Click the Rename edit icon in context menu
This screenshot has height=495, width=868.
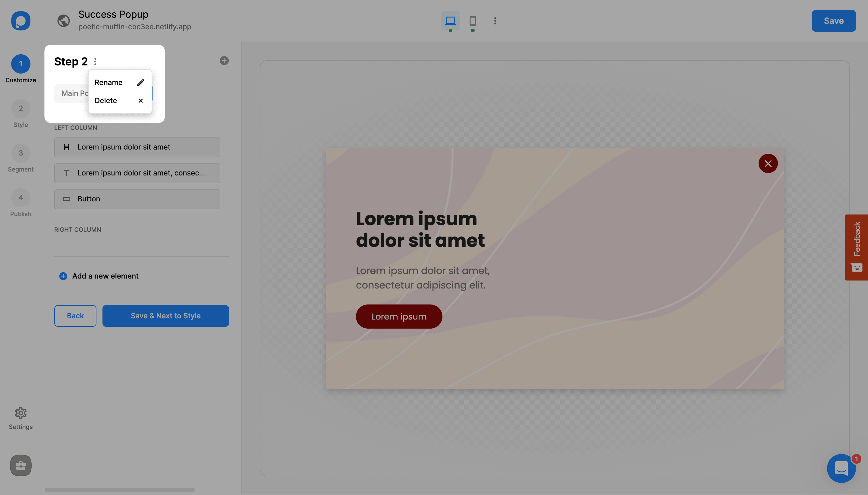coord(141,83)
